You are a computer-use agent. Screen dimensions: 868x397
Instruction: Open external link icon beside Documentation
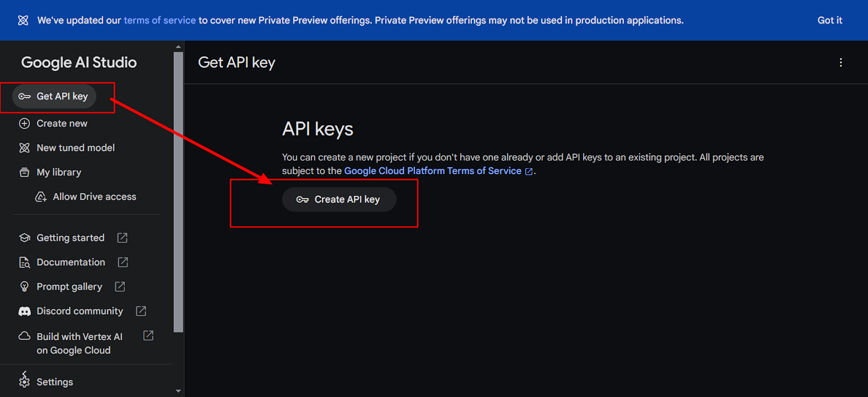click(123, 262)
